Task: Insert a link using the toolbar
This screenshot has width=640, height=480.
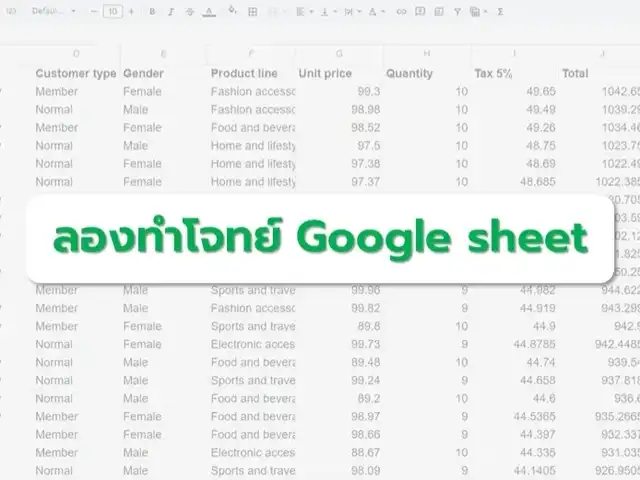Action: [401, 12]
